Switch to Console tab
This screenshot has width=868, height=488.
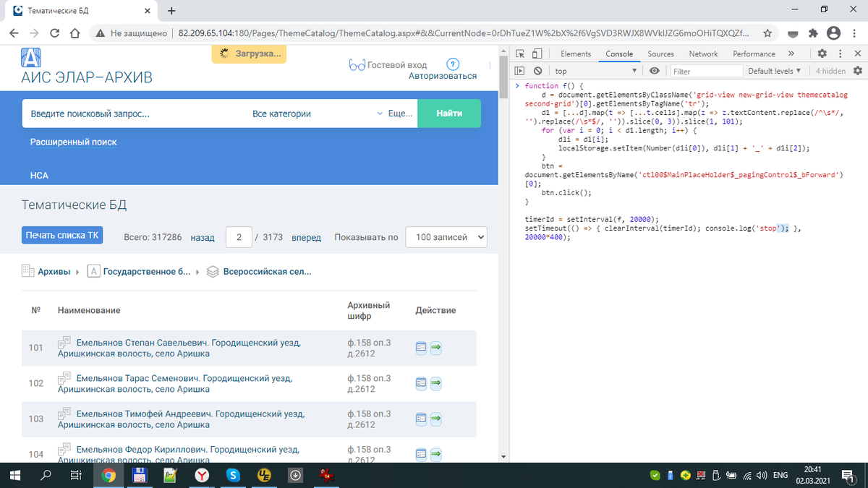(619, 53)
